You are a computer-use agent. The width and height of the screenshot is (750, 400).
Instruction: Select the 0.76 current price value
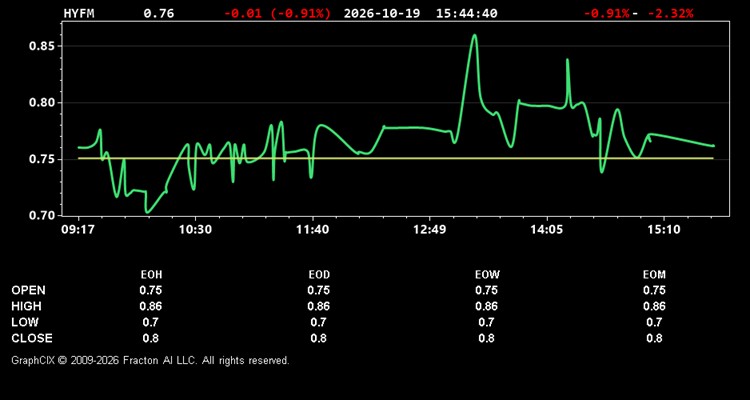pyautogui.click(x=159, y=13)
